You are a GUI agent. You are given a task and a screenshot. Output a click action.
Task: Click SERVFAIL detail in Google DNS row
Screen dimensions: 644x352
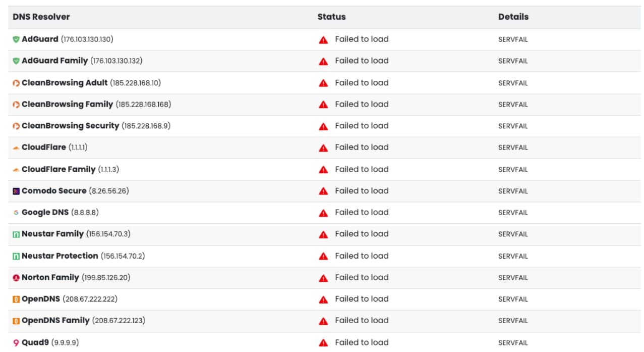coord(513,213)
